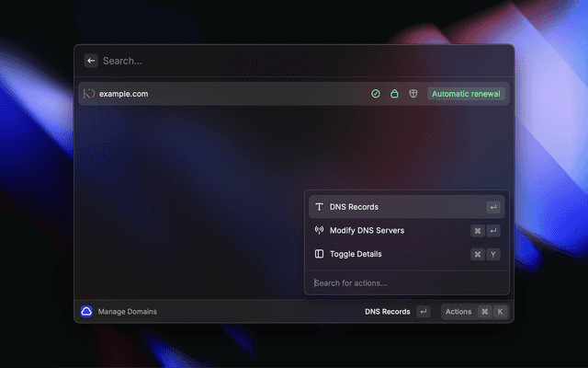The width and height of the screenshot is (588, 368).
Task: Focus the Search for actions field
Action: 404,282
